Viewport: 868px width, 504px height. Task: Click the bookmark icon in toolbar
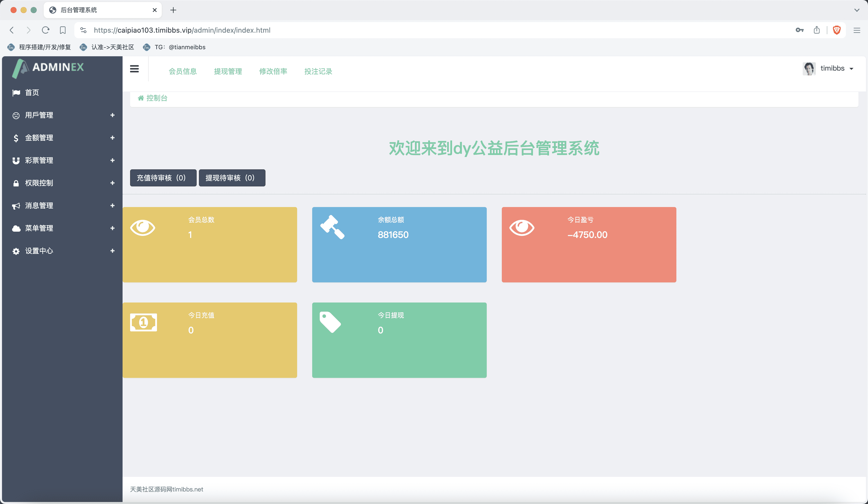coord(63,30)
